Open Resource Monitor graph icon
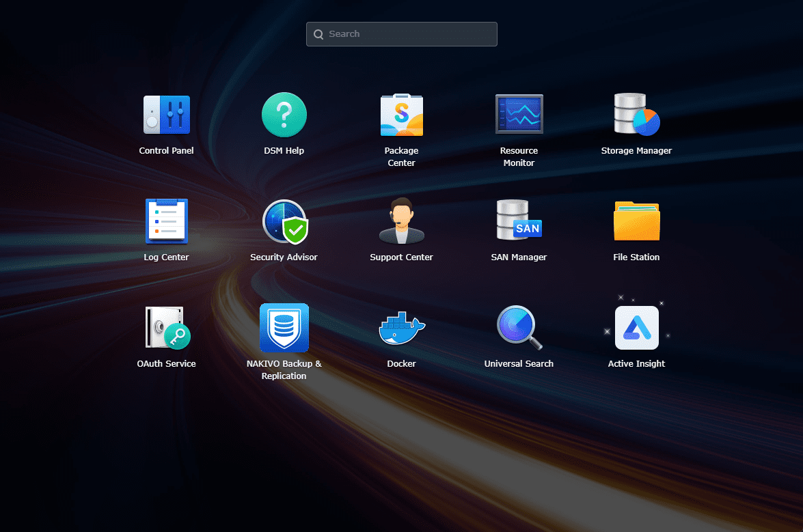Viewport: 803px width, 532px height. 519,115
